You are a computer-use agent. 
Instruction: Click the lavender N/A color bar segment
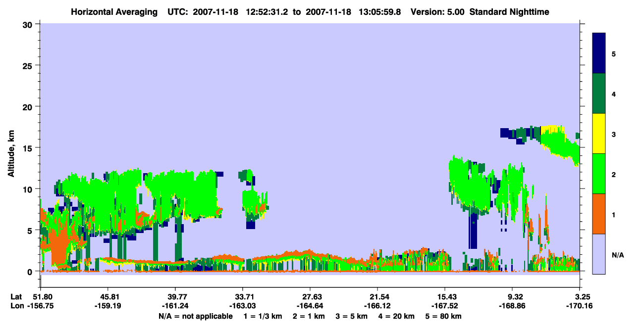(x=599, y=254)
